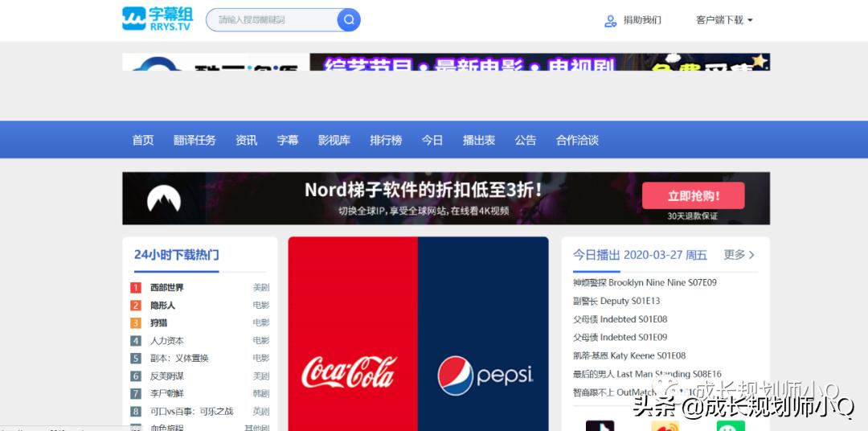Open 副警长 Deputy S01E13 entry
The width and height of the screenshot is (868, 431).
[616, 301]
